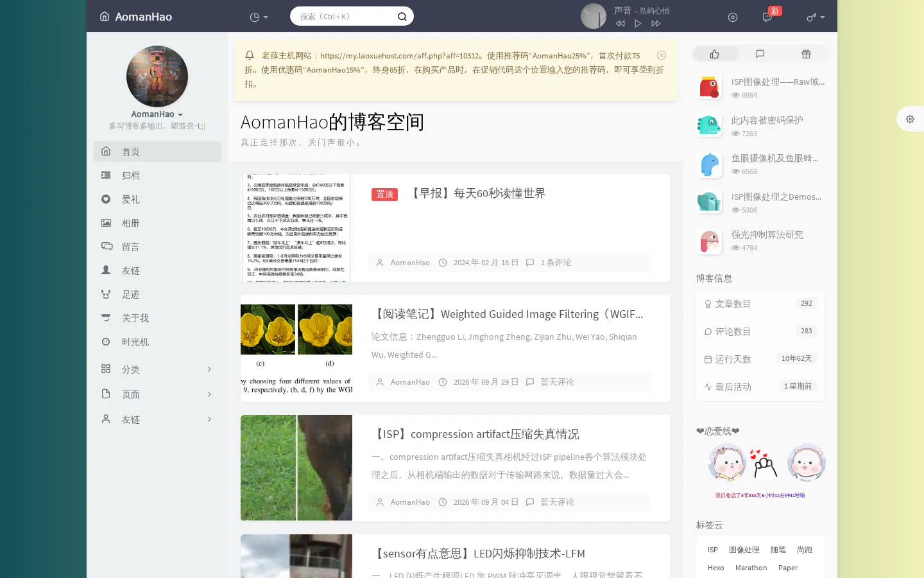Open 爱礼 sidebar item

[157, 199]
